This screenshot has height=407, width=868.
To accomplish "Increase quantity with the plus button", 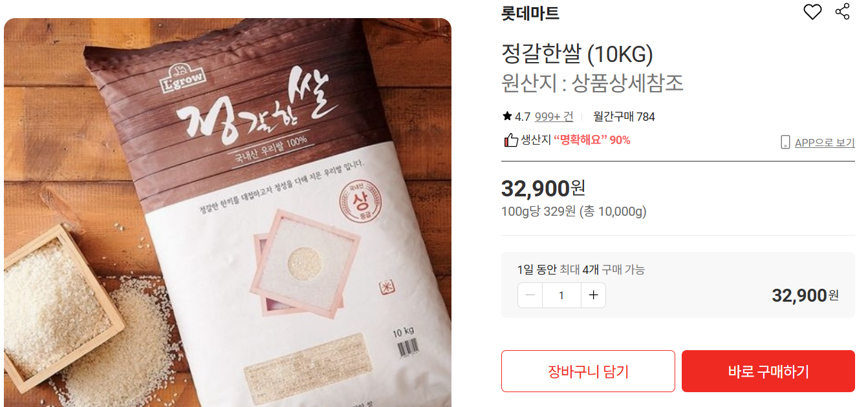I will tap(593, 295).
